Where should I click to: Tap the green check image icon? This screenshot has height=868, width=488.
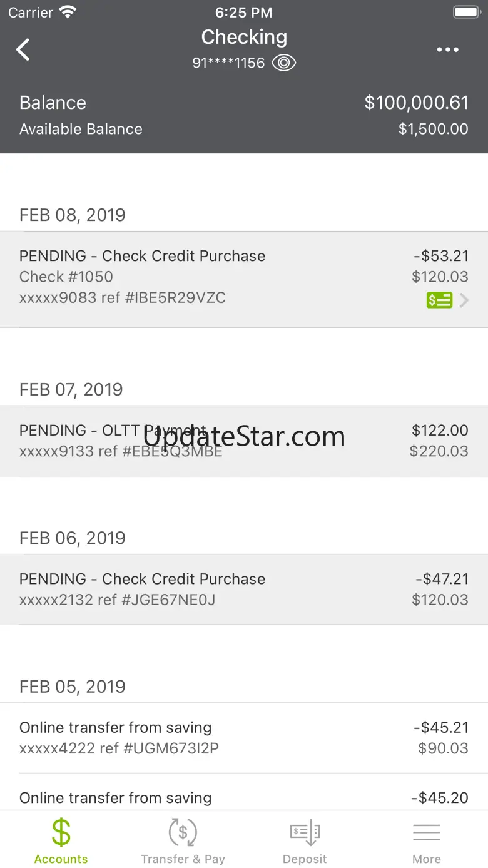tap(439, 300)
